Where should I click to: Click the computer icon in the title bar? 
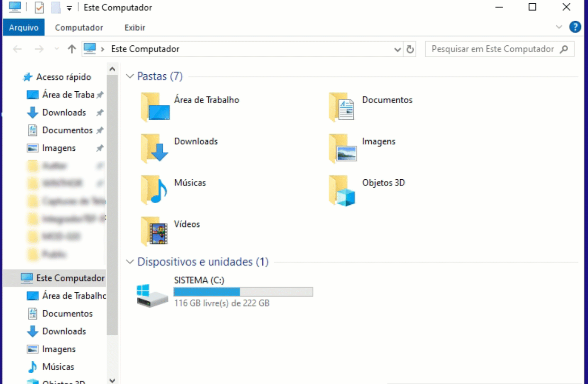pyautogui.click(x=15, y=7)
